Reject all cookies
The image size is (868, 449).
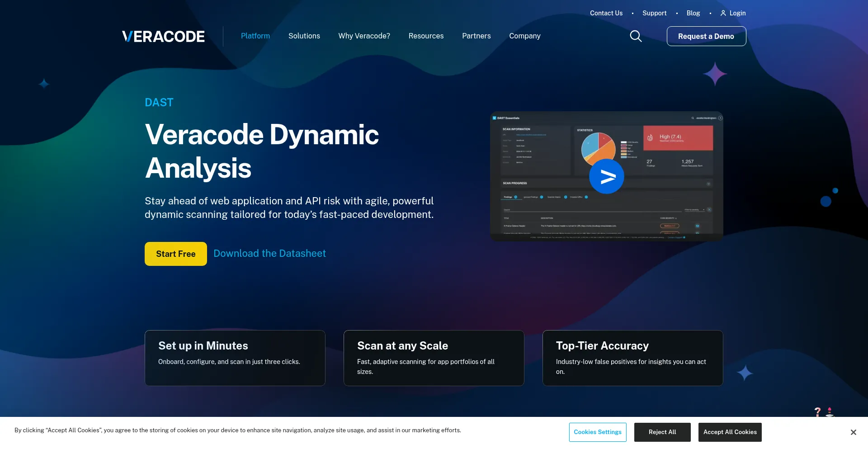[662, 432]
